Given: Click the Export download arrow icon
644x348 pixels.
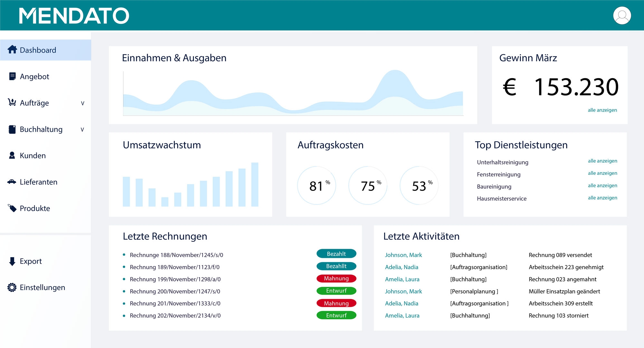Looking at the screenshot, I should tap(12, 261).
